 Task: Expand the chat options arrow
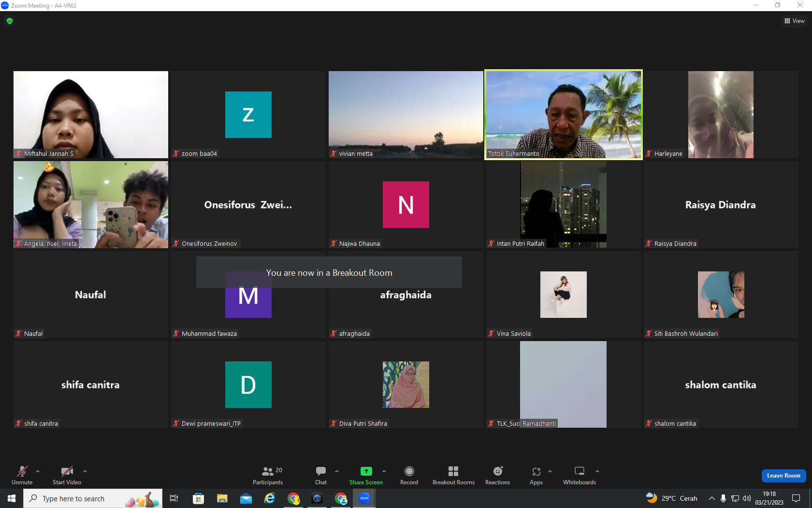tap(337, 471)
